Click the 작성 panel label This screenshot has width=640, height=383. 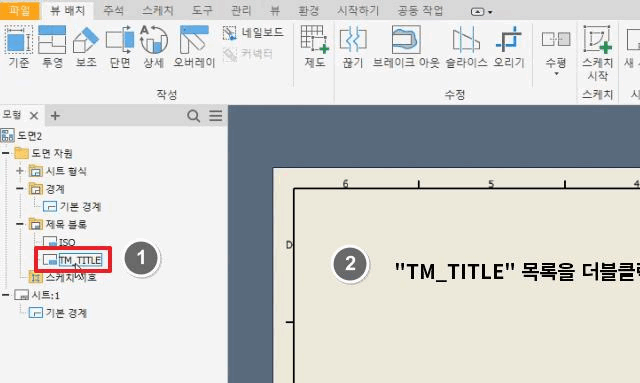[167, 95]
